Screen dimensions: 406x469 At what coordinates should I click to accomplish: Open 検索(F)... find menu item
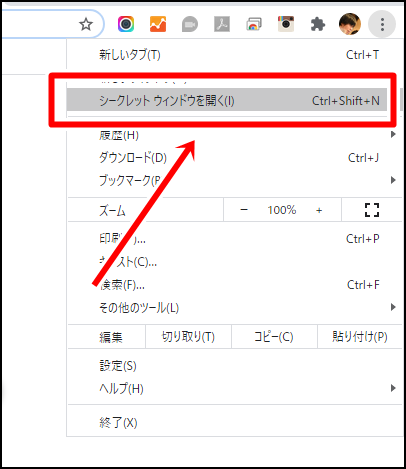click(x=235, y=285)
